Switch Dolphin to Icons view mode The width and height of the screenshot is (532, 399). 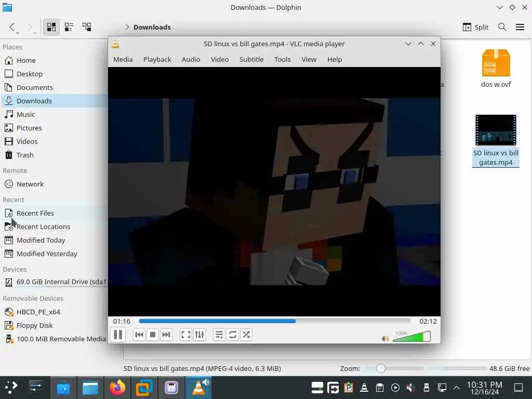51,27
